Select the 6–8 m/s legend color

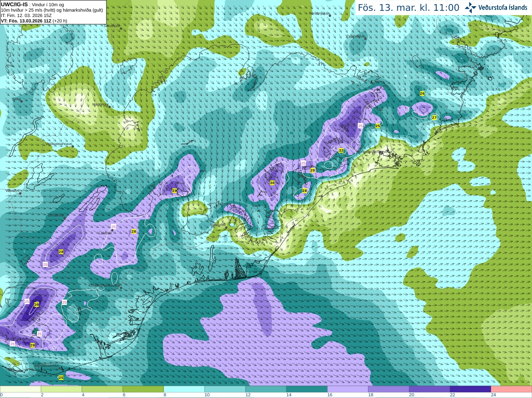(x=143, y=389)
